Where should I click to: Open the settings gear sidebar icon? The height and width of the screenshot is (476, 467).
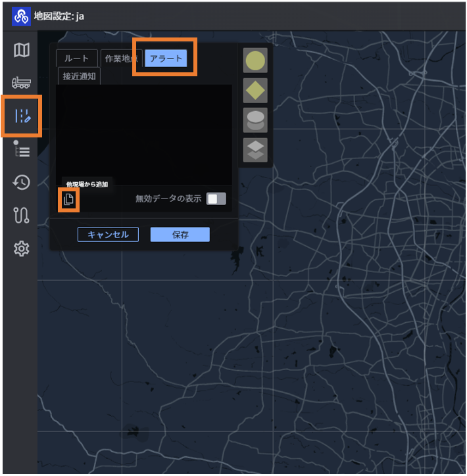pos(22,249)
